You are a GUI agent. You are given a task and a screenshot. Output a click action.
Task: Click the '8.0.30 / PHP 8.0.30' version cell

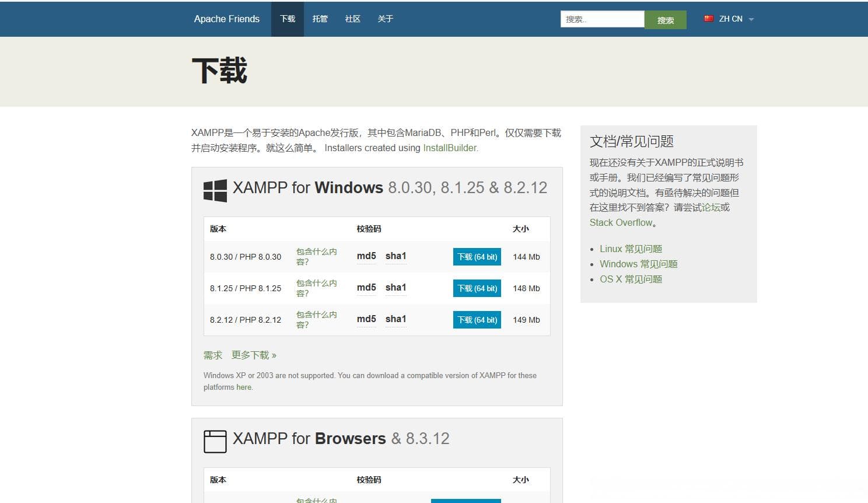(246, 257)
